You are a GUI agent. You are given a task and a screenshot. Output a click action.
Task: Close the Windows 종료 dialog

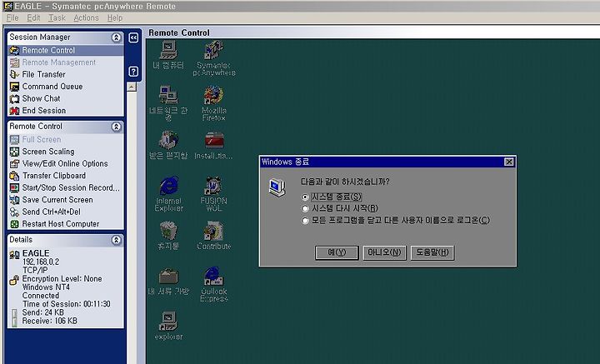(509, 162)
